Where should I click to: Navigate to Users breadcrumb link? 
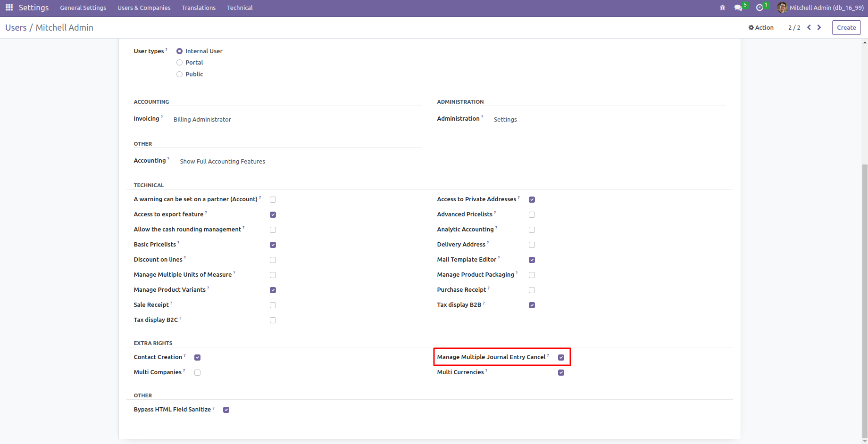pyautogui.click(x=16, y=27)
